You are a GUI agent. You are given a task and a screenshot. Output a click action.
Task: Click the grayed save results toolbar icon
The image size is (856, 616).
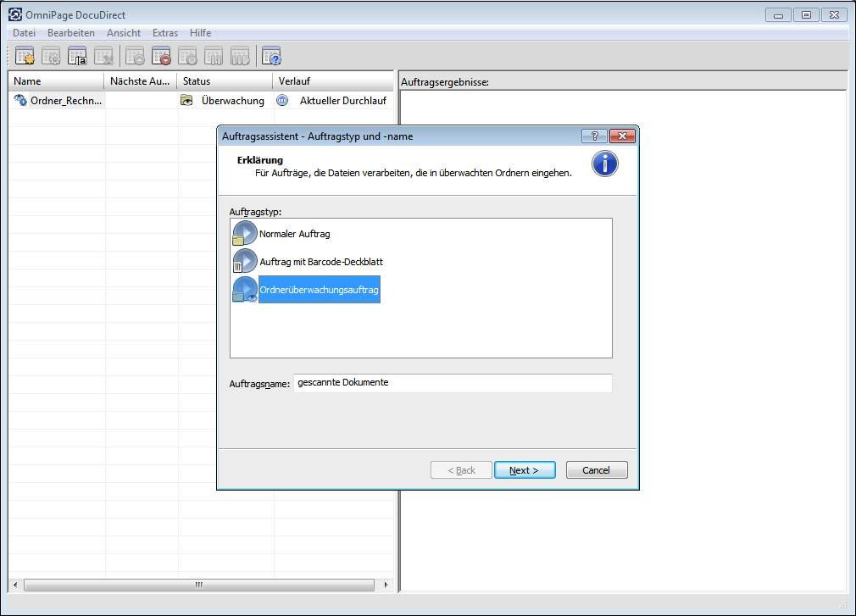[x=240, y=56]
